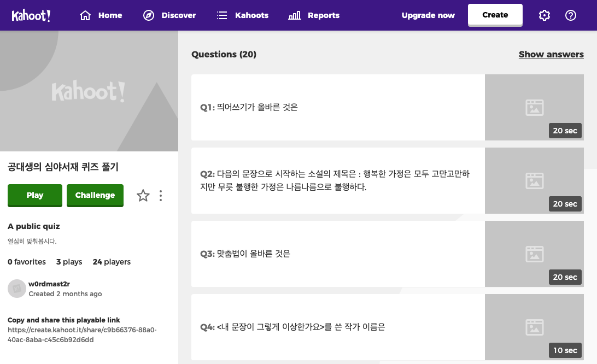Click the green Challenge button
This screenshot has width=597, height=364.
[95, 195]
